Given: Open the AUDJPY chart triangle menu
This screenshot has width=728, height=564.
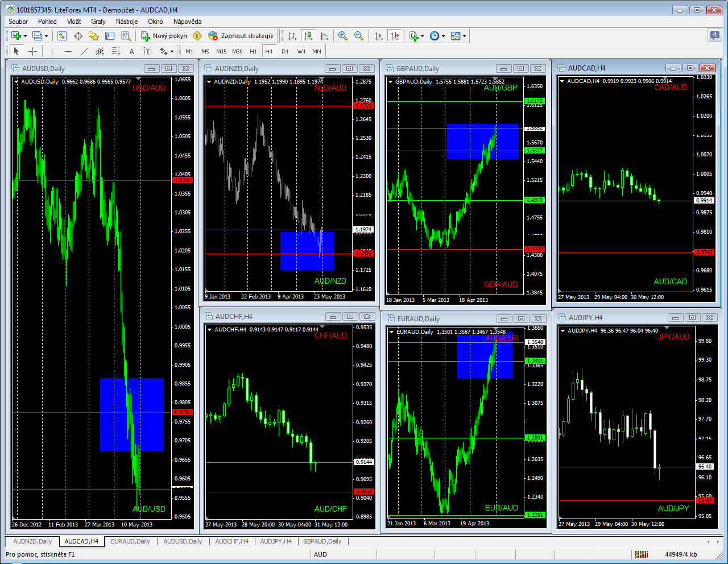Looking at the screenshot, I should click(x=562, y=331).
